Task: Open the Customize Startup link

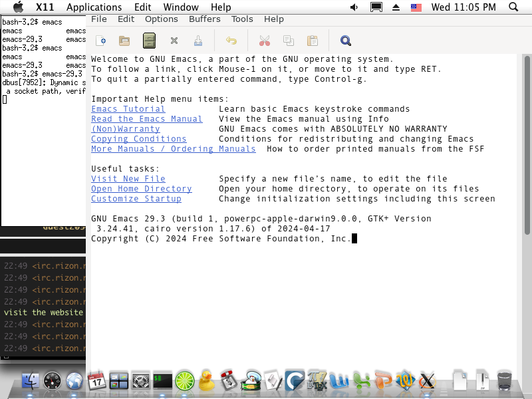Action: 136,199
